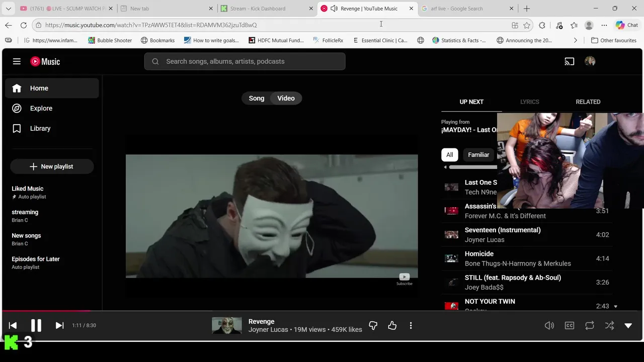
Task: Skip to previous track
Action: [x=13, y=325]
